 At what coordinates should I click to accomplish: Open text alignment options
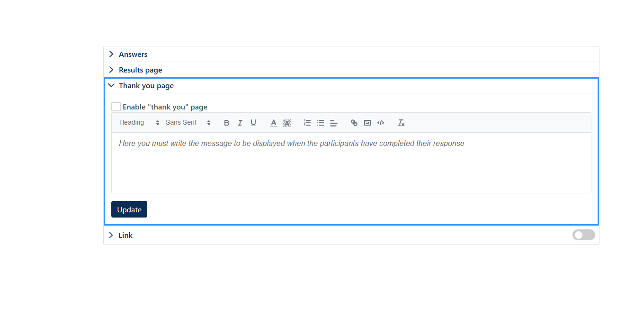click(334, 123)
